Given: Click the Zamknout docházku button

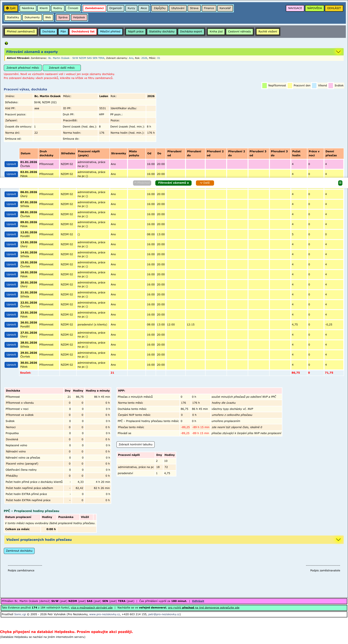Looking at the screenshot, I should coord(19,551).
